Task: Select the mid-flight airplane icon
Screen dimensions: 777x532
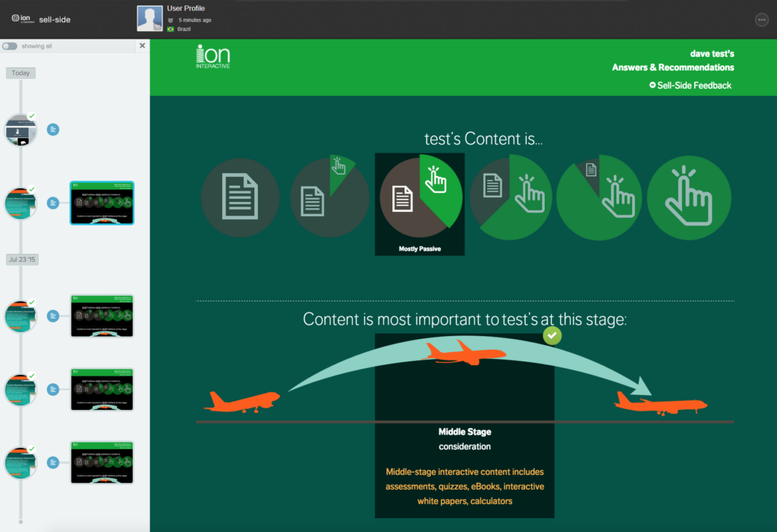Action: tap(464, 353)
